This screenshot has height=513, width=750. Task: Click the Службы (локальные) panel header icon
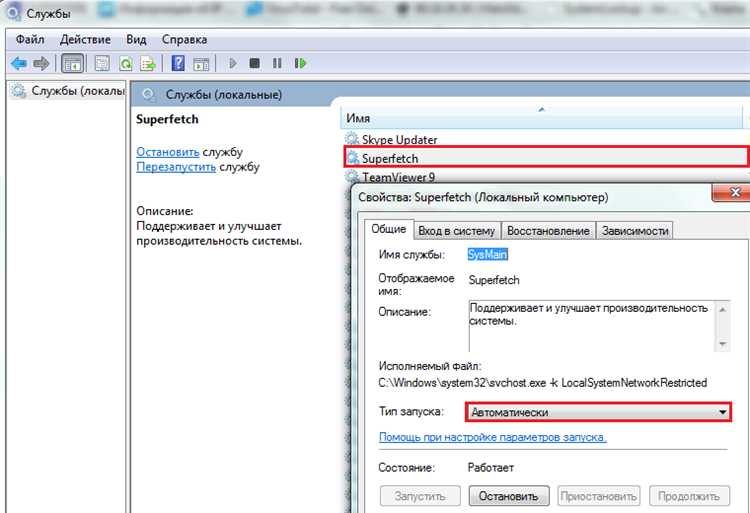click(148, 94)
